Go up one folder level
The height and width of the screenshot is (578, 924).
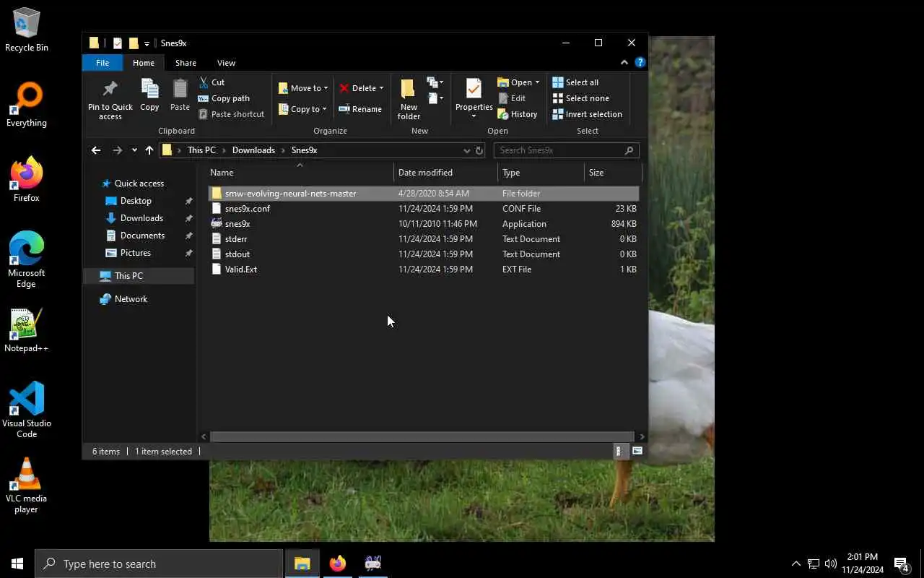pos(149,150)
